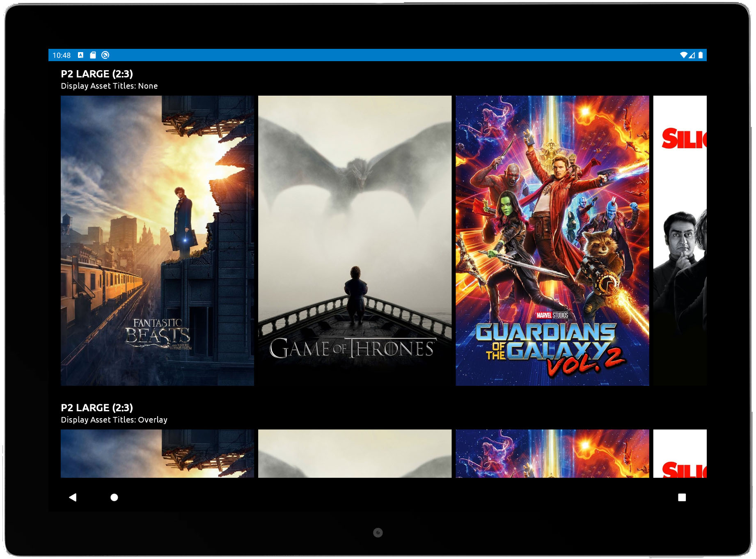Open Fantastic Beasts poster in first row
This screenshot has width=756, height=559.
(157, 241)
